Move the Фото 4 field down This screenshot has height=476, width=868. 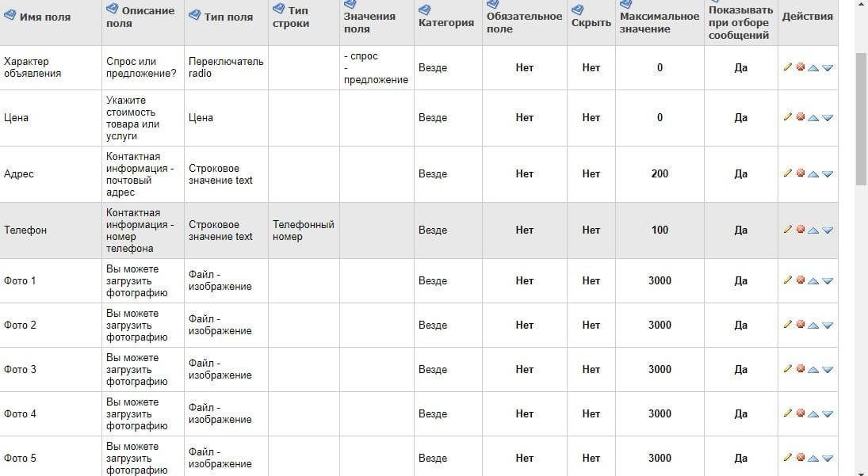[x=828, y=413]
